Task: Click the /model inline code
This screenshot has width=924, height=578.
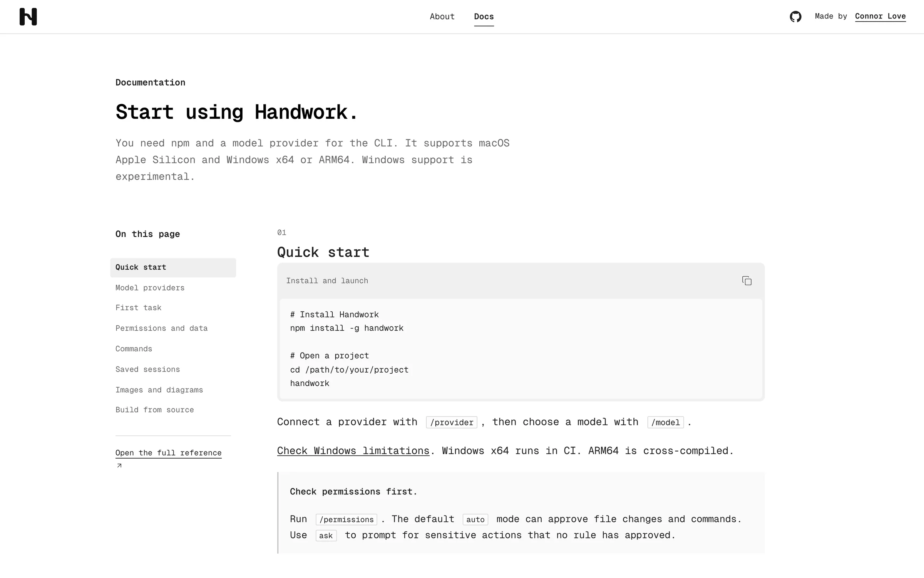Action: [x=665, y=422]
